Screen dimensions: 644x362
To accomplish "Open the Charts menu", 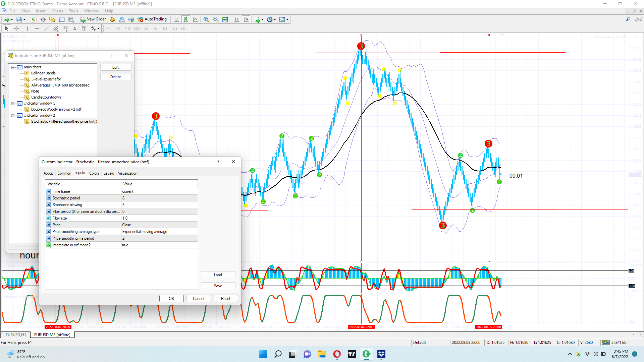I will (57, 11).
